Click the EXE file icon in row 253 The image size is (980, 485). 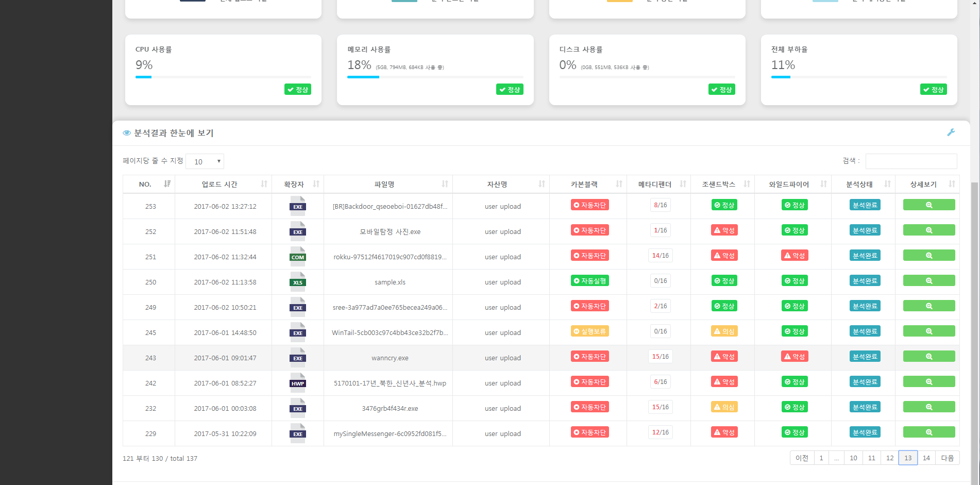point(298,206)
